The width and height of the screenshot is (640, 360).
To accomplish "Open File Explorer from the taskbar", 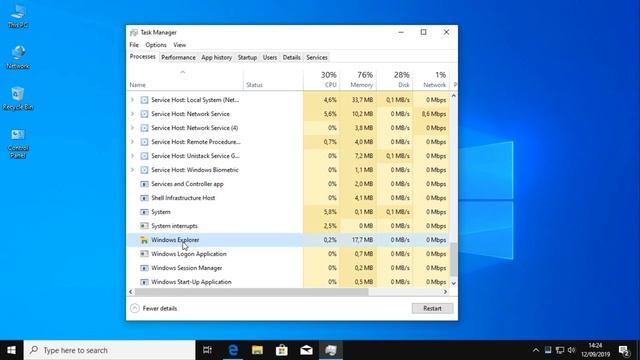I will click(x=257, y=350).
